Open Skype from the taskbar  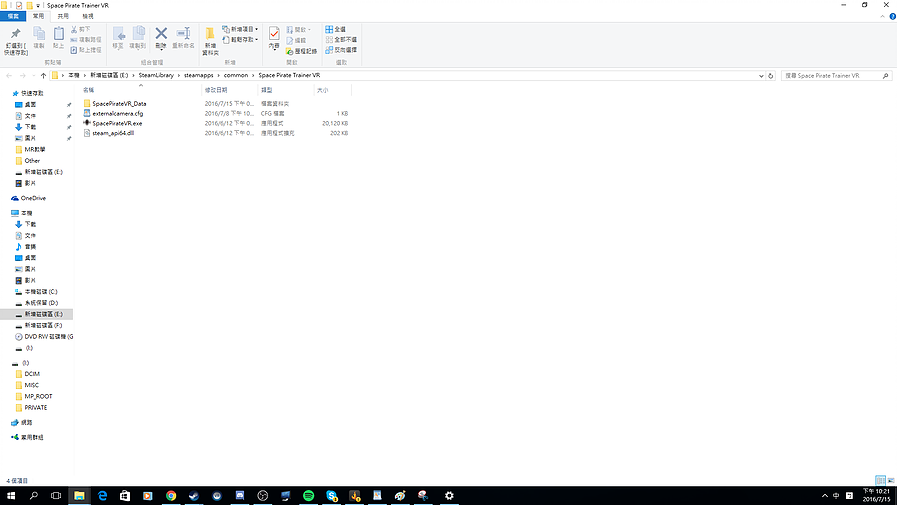332,496
